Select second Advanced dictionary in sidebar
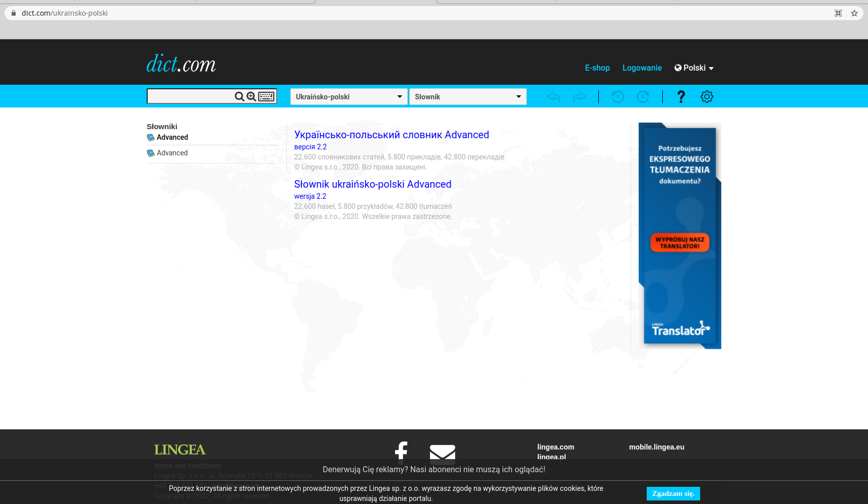The height and width of the screenshot is (504, 868). (x=172, y=153)
